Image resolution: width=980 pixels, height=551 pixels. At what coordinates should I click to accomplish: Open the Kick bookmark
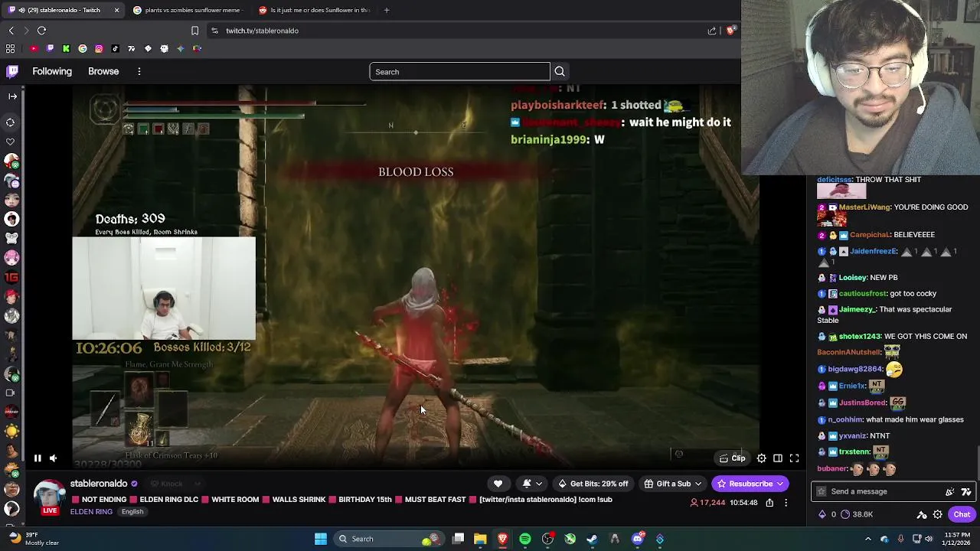click(x=66, y=48)
